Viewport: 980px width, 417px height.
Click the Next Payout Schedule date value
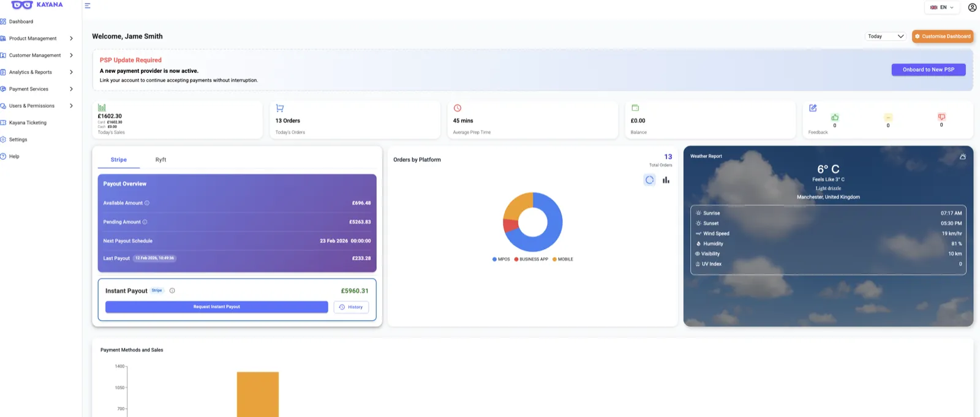pos(345,241)
